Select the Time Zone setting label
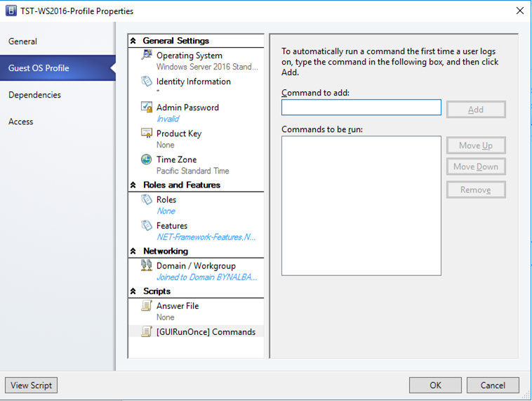532x401 pixels. pyautogui.click(x=176, y=159)
